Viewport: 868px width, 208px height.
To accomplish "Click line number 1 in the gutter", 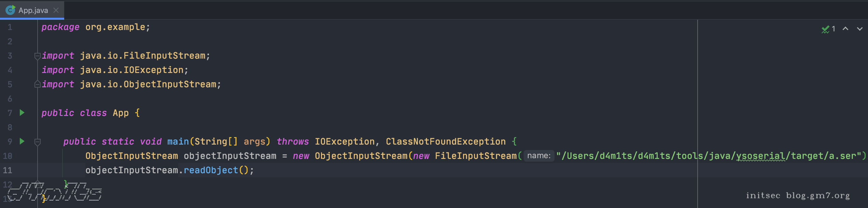I will 10,27.
